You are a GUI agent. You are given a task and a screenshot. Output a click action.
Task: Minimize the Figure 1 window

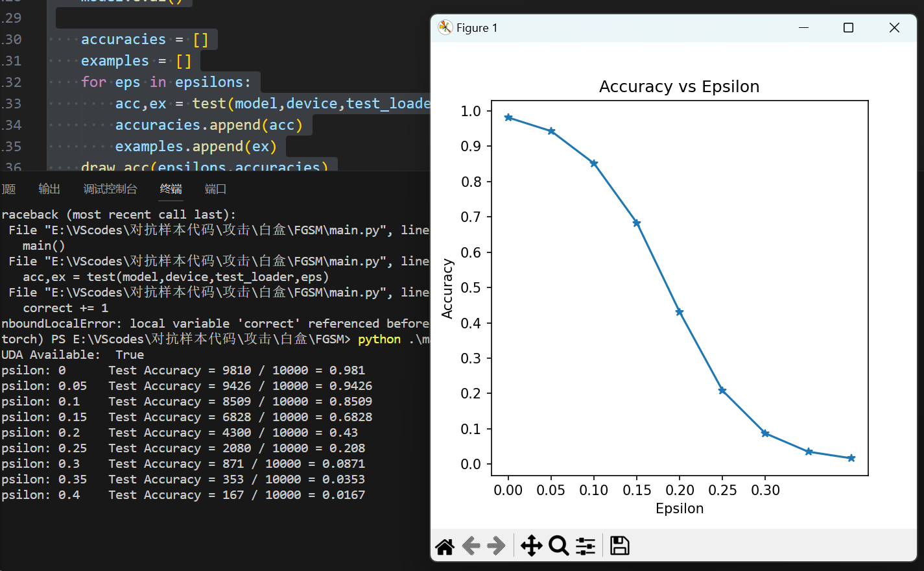[x=804, y=27]
